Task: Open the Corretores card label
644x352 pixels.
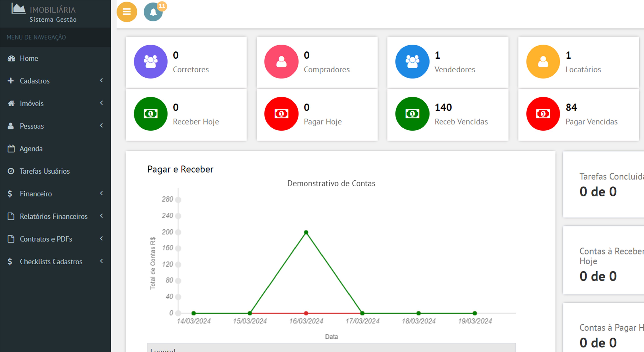Action: (191, 70)
